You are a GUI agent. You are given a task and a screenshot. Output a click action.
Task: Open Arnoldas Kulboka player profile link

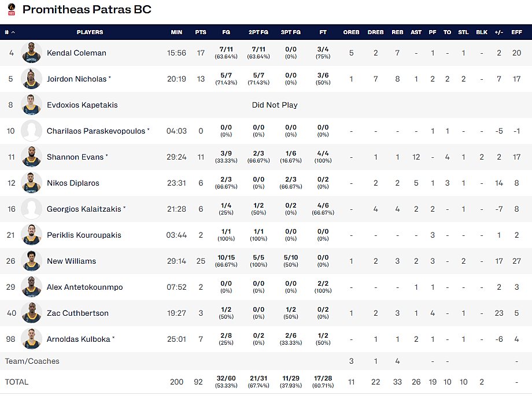click(79, 339)
